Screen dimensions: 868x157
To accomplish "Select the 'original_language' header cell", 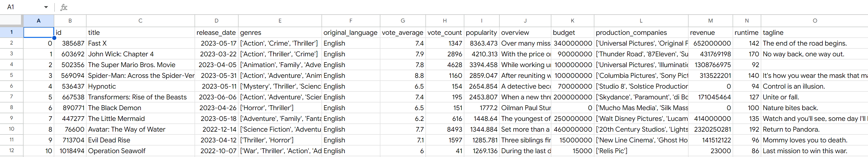I will [x=350, y=33].
